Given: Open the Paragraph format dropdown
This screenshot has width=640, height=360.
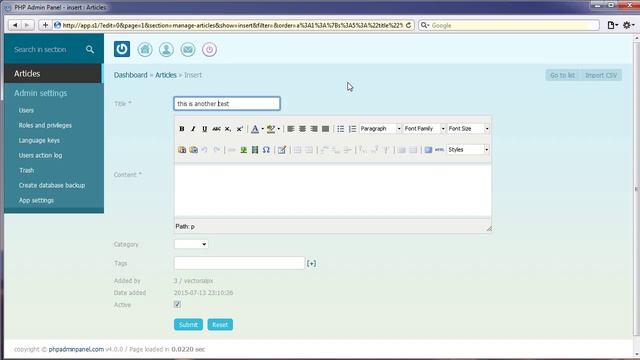Looking at the screenshot, I should point(380,129).
